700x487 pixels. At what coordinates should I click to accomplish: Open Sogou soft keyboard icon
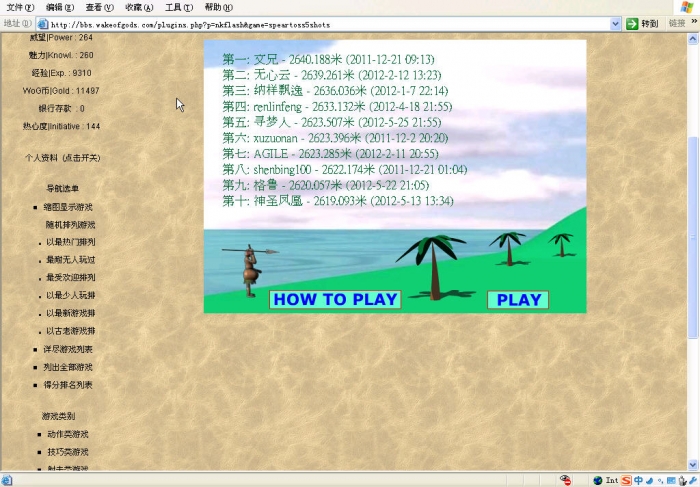671,481
